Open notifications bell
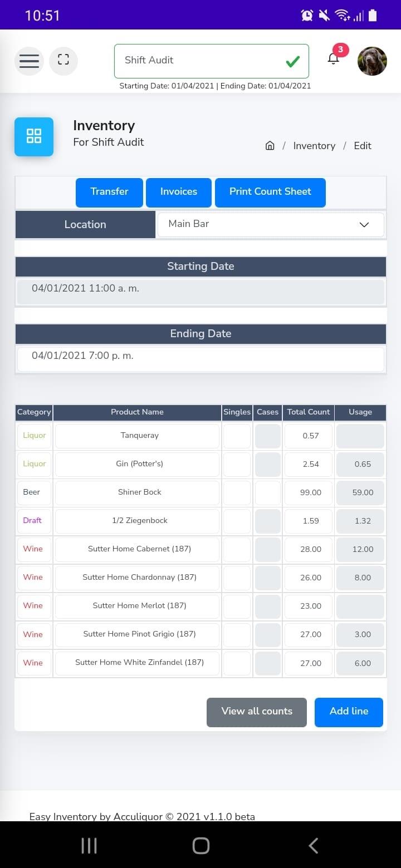The image size is (401, 868). [x=333, y=59]
